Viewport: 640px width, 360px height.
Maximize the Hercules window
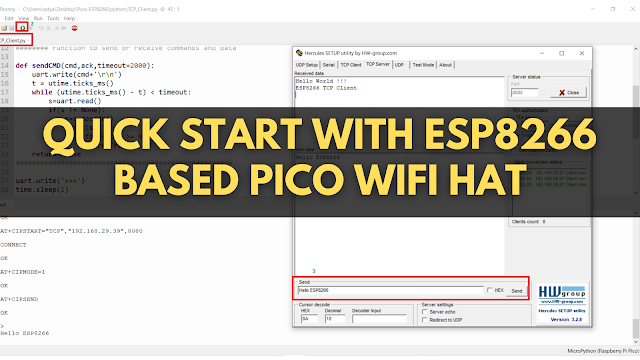tap(562, 53)
